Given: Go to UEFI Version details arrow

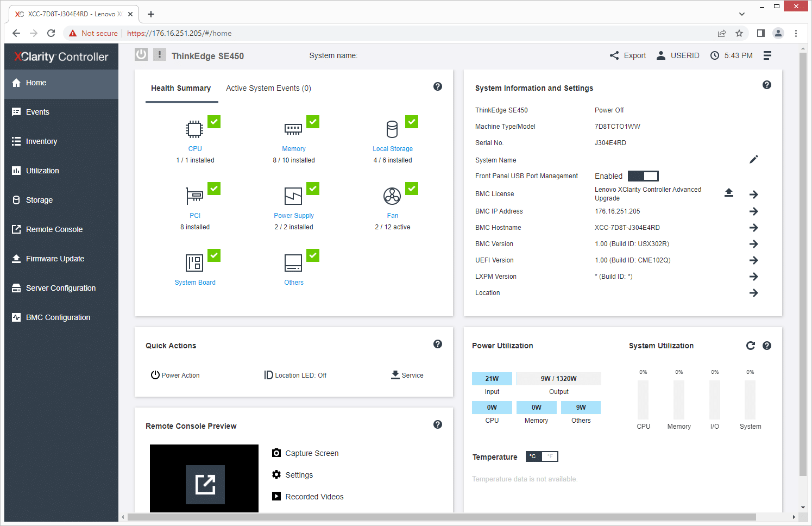Looking at the screenshot, I should pos(754,260).
